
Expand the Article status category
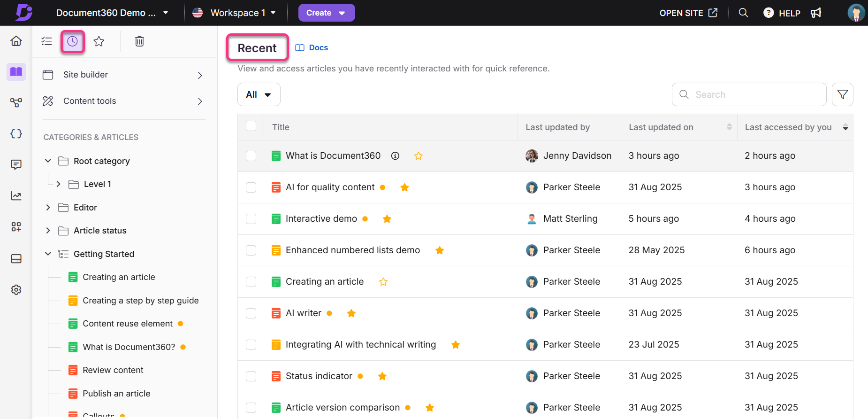[48, 231]
